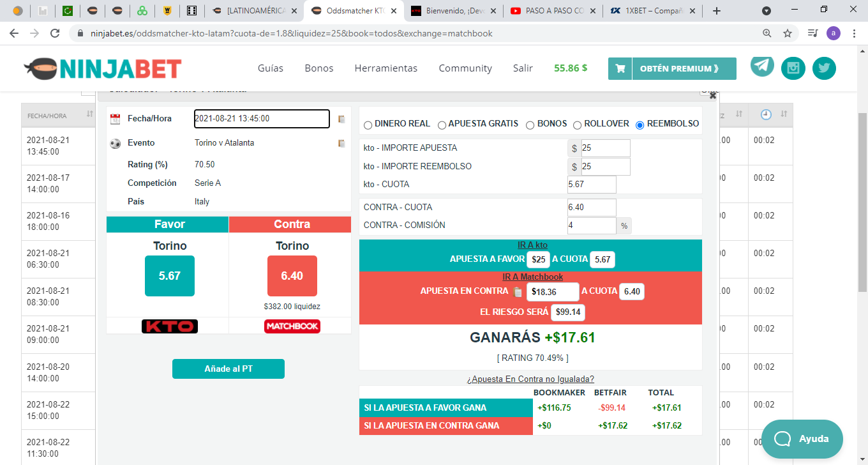Open Chrome's three-dot menu
This screenshot has width=868, height=465.
[x=854, y=33]
